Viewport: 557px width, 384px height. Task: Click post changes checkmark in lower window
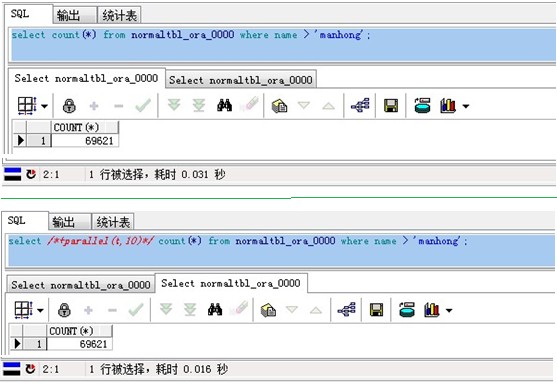136,310
